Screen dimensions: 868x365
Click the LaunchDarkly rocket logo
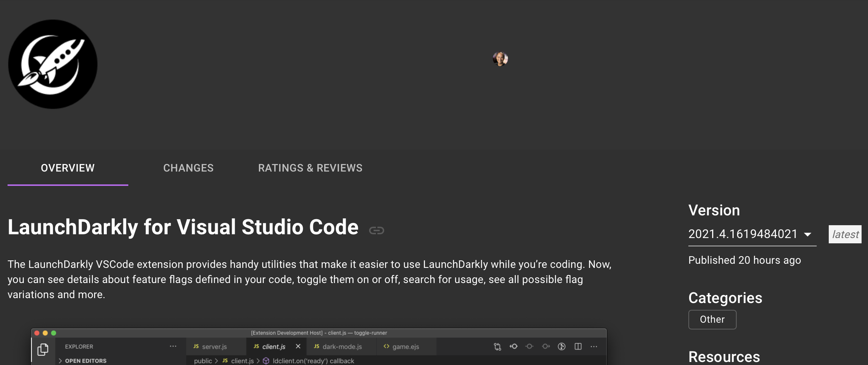point(53,64)
